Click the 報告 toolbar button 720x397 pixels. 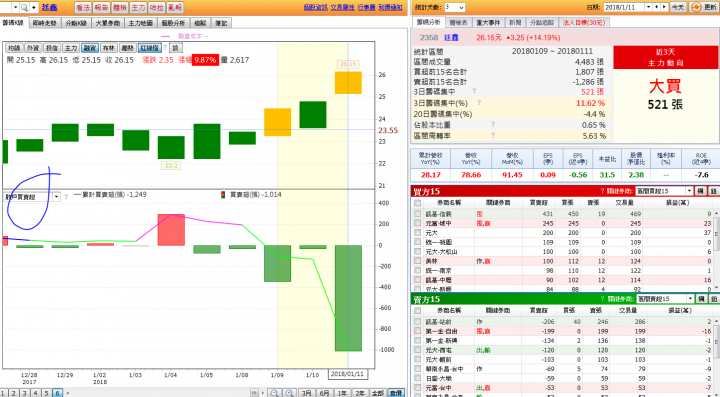point(101,7)
